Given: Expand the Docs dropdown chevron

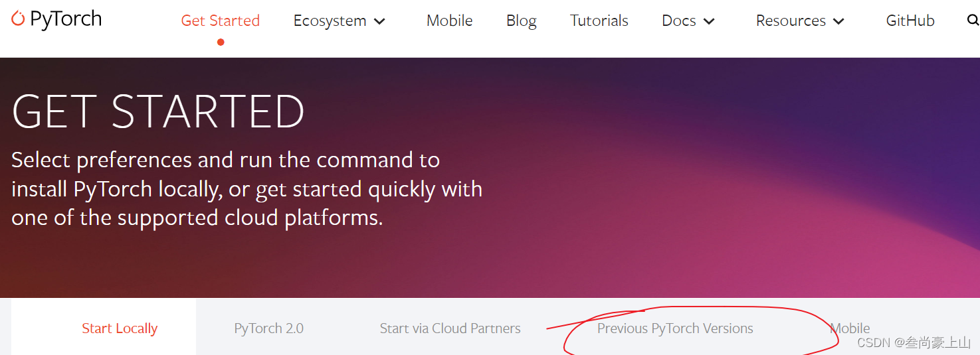Looking at the screenshot, I should click(709, 21).
